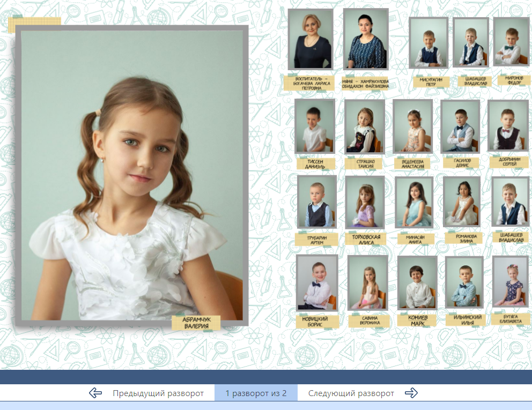
Task: Select Гасилов Денис's portrait
Action: [460, 126]
